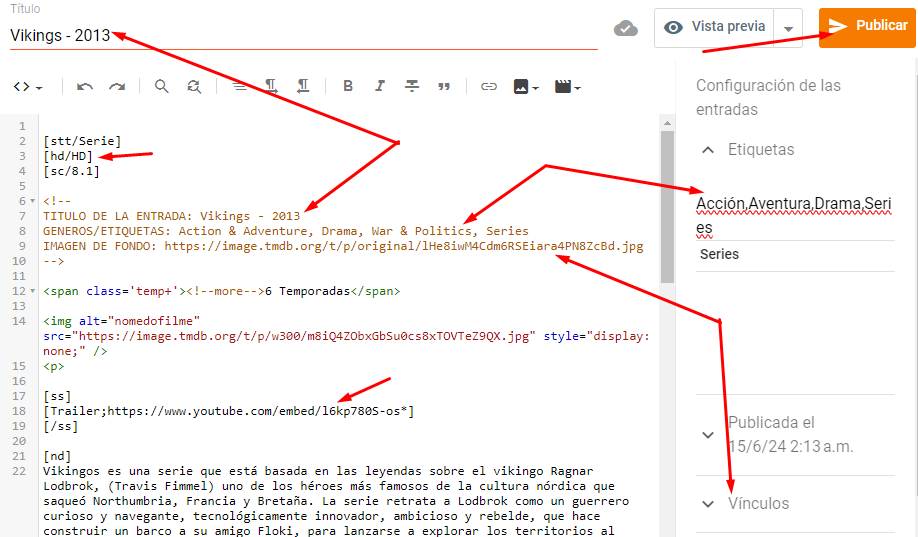This screenshot has width=918, height=537.
Task: Insert a blockquote
Action: click(444, 87)
